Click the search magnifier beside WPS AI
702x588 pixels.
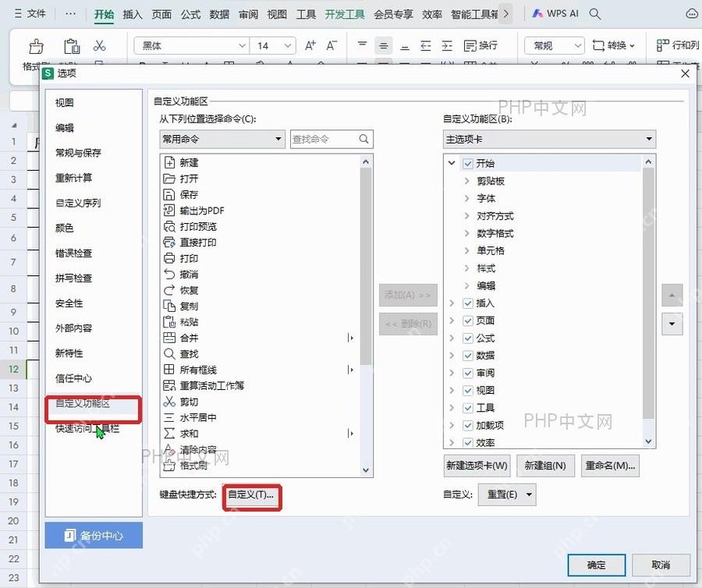[x=595, y=14]
